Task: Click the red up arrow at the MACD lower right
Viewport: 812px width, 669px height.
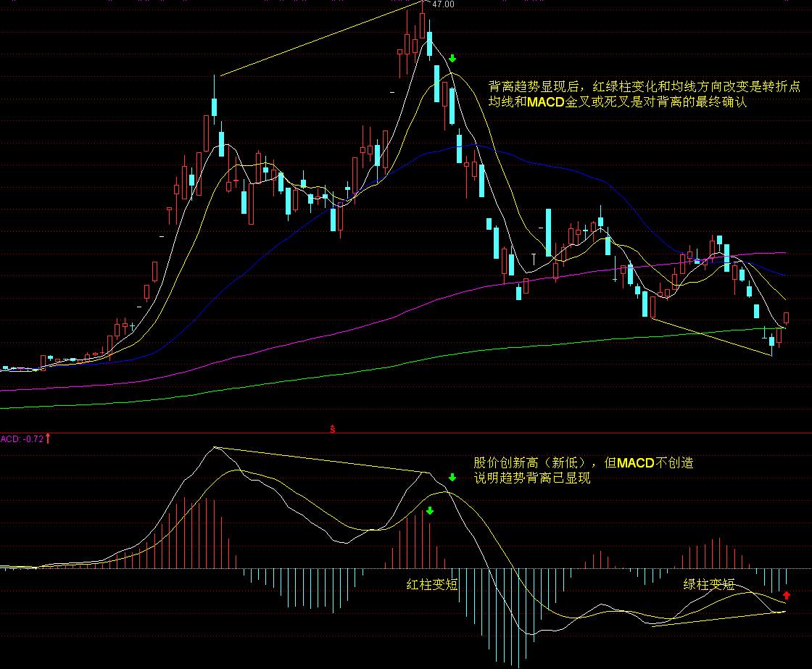Action: pos(787,596)
